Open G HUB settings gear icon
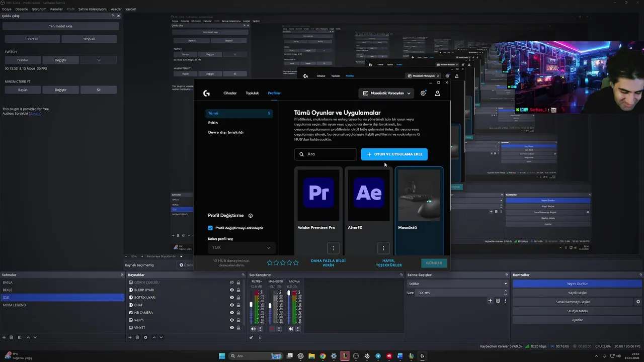The image size is (644, 362). pos(423,93)
